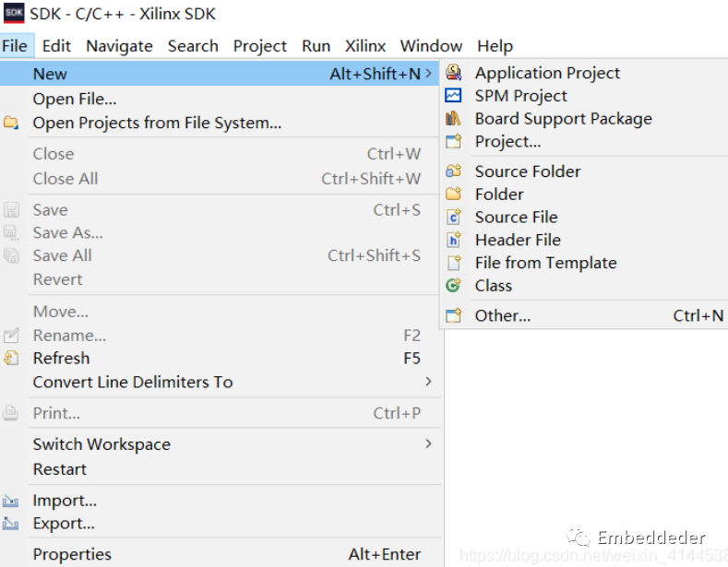Click the Save All stacked disks icon
Image resolution: width=728 pixels, height=567 pixels.
tap(11, 255)
